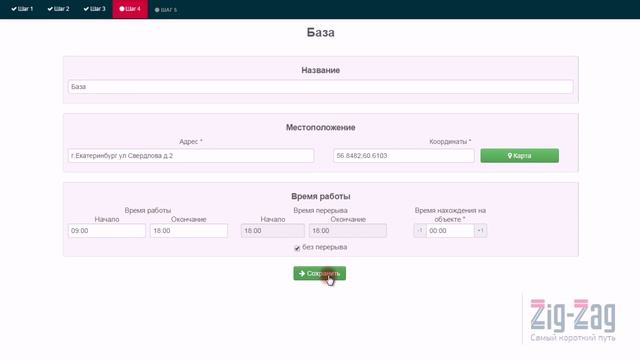The image size is (640, 360).
Task: Decrease time on site with -1 button
Action: [420, 231]
